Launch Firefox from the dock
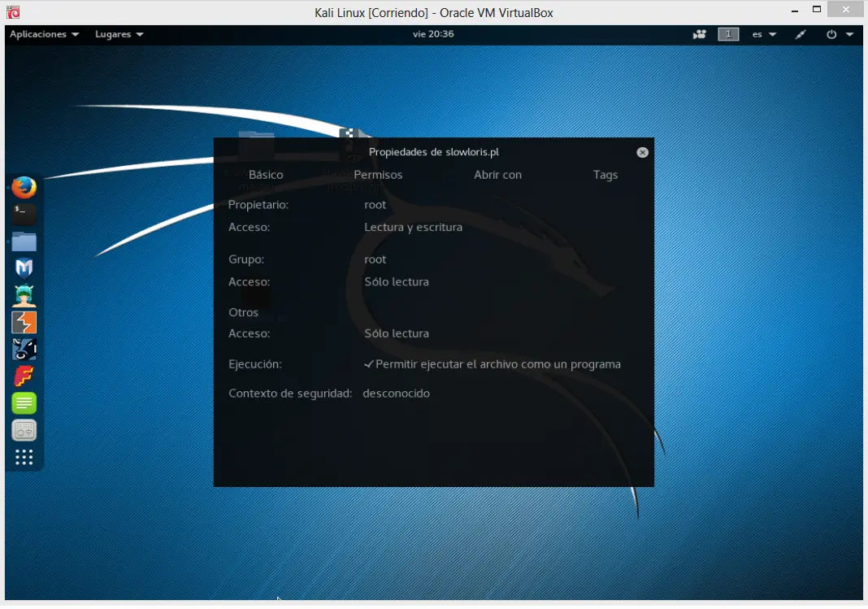 pos(24,187)
